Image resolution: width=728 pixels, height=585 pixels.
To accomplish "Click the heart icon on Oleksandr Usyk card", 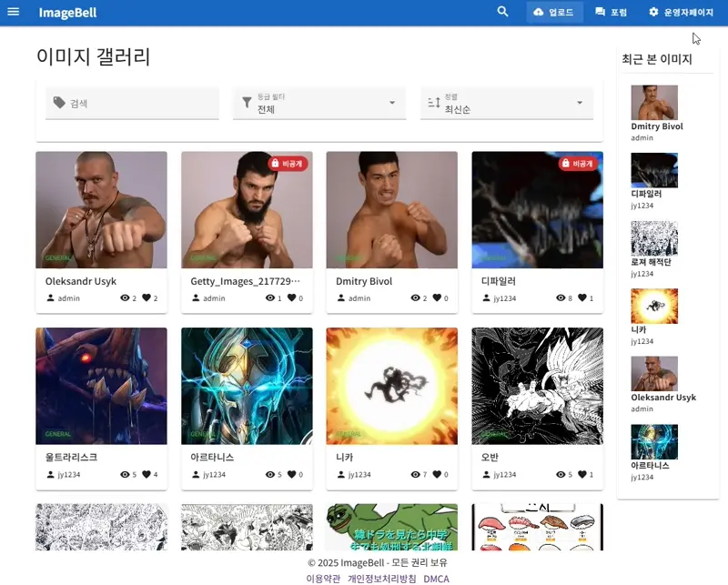I will (x=147, y=298).
